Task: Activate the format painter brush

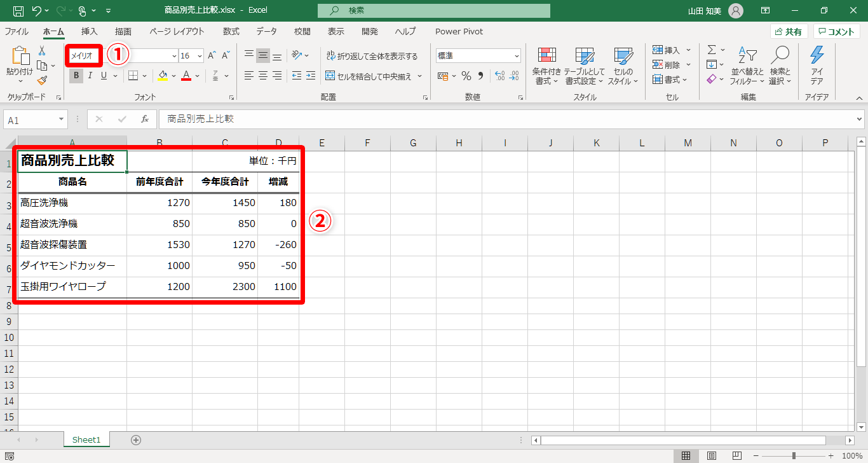Action: pos(42,80)
